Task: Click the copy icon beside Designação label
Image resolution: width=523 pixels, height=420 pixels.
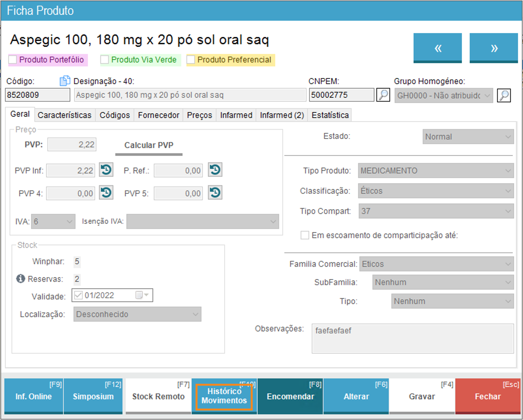Action: (x=65, y=81)
